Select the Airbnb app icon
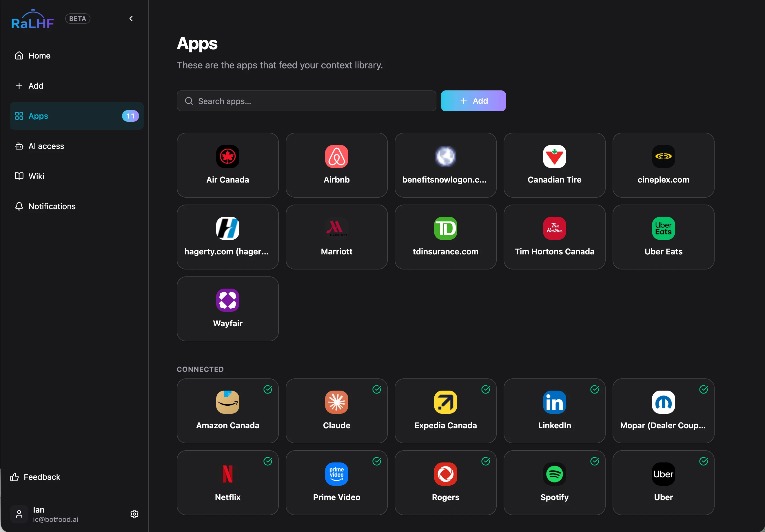Screen dimensions: 765x532 tap(336, 156)
